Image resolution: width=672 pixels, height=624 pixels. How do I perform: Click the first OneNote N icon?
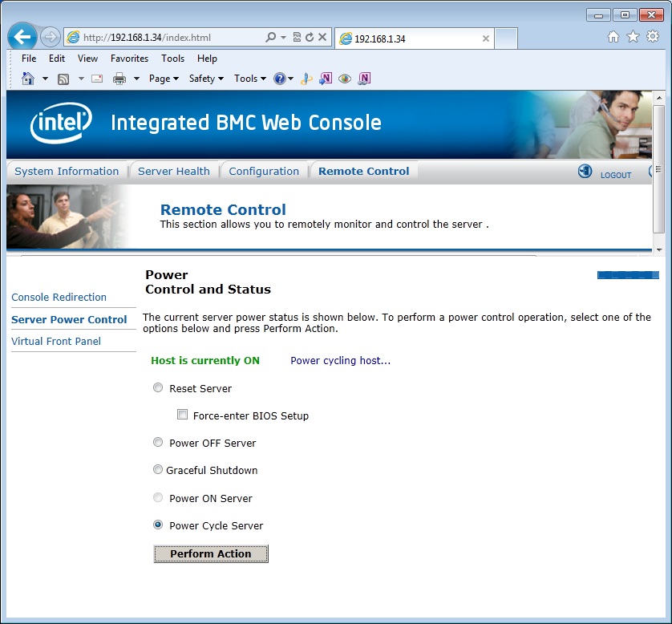[x=326, y=79]
